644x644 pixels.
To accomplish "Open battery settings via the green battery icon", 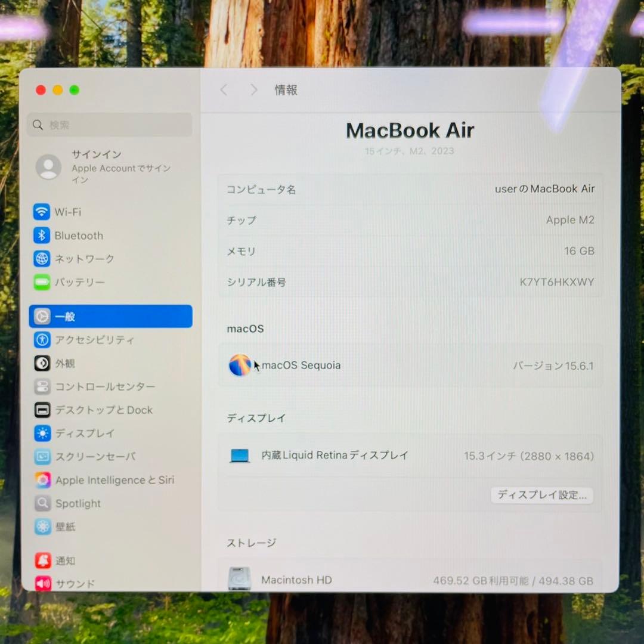I will click(x=41, y=282).
